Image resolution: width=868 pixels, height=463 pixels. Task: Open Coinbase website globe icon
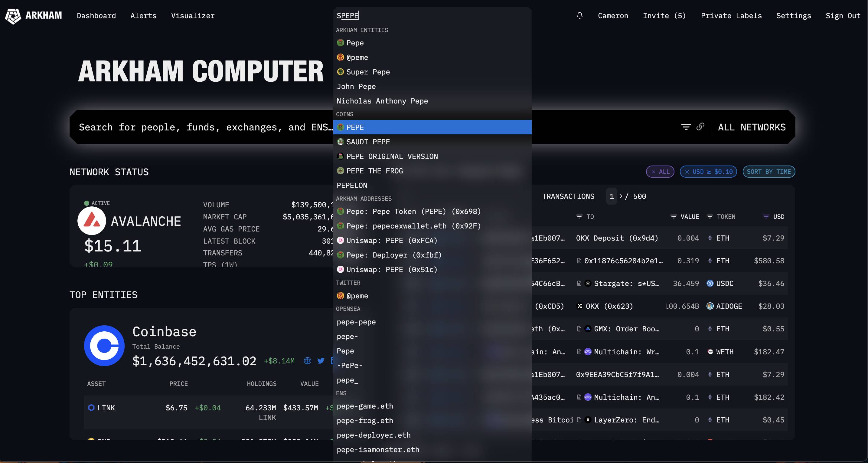pos(307,361)
